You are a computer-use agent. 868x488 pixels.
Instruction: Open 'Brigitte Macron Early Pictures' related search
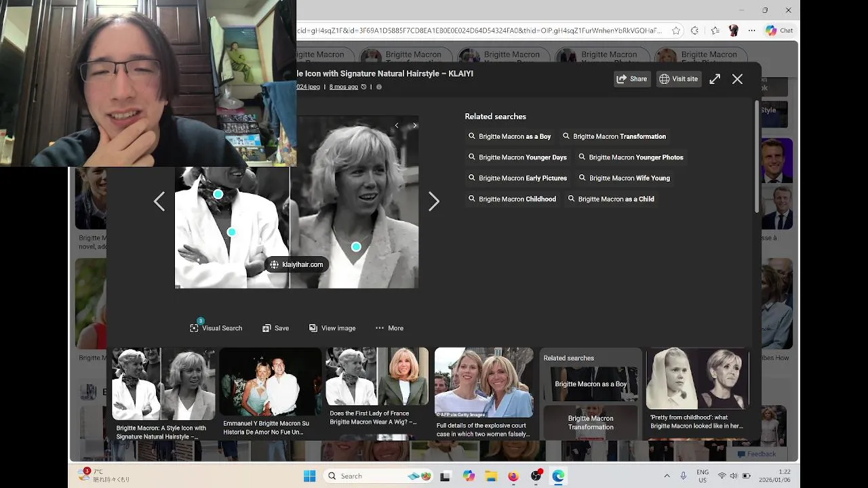(517, 178)
